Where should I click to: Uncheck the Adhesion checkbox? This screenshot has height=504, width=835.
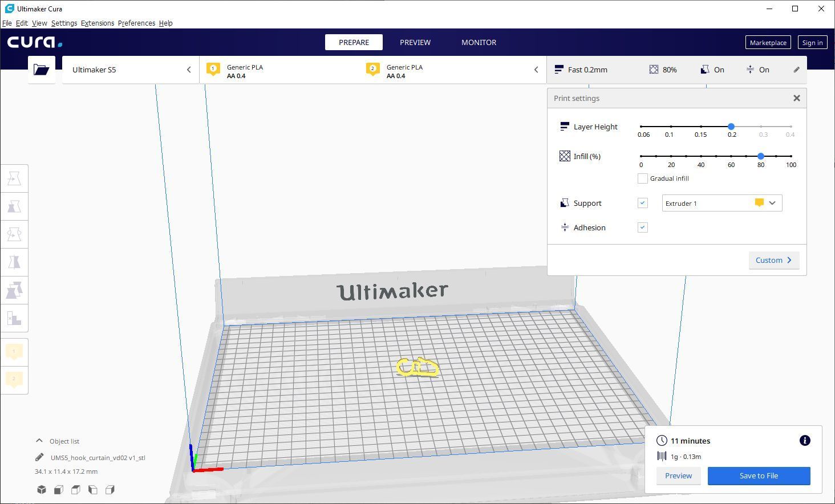(643, 227)
